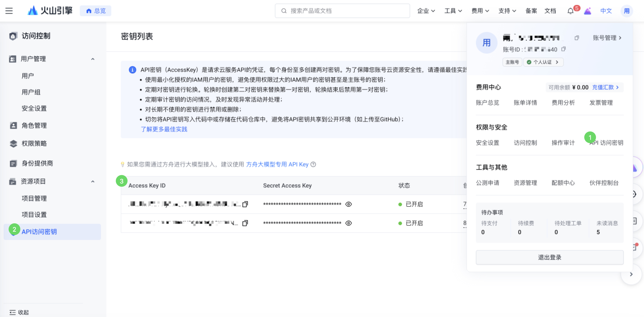
Task: Click the purple AI assistant icon
Action: click(x=587, y=11)
